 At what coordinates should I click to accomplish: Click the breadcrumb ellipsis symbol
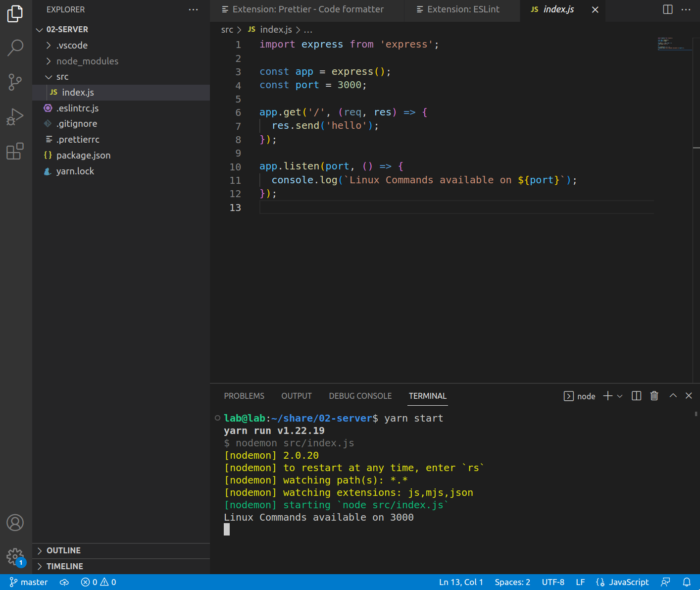[308, 30]
